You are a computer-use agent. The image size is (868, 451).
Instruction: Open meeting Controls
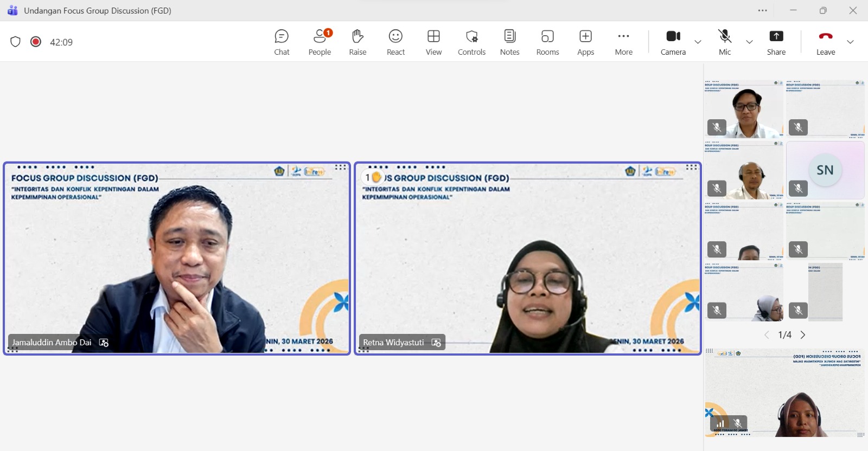point(471,42)
